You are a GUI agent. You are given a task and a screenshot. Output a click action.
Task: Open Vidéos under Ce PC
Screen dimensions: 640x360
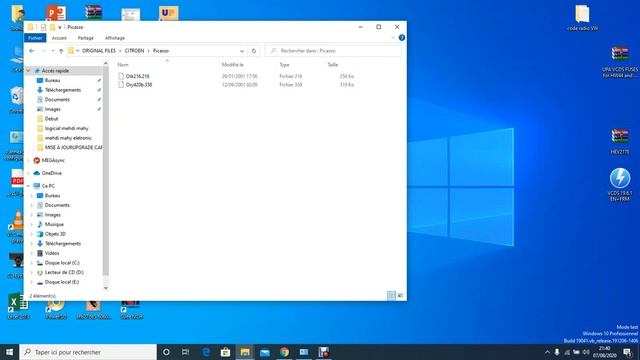pos(52,253)
